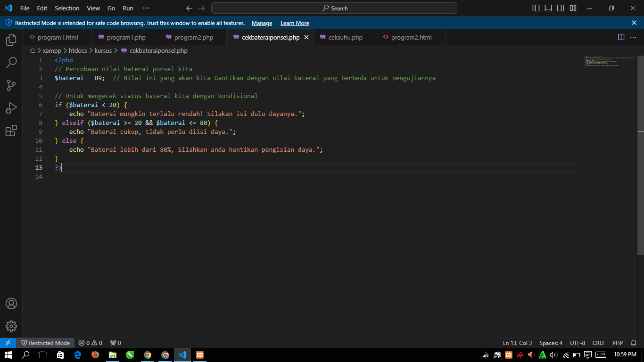The height and width of the screenshot is (362, 644).
Task: Click the Restricted Mode status bar button
Action: click(45, 343)
